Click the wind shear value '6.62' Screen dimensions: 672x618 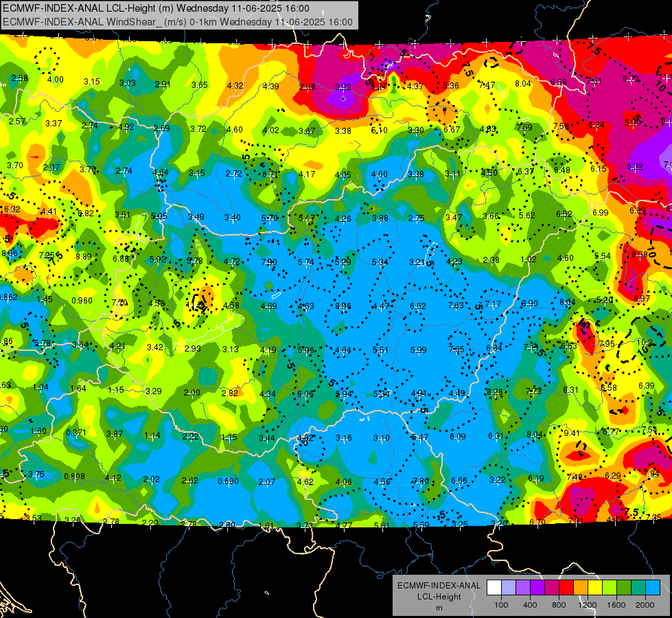[x=418, y=306]
